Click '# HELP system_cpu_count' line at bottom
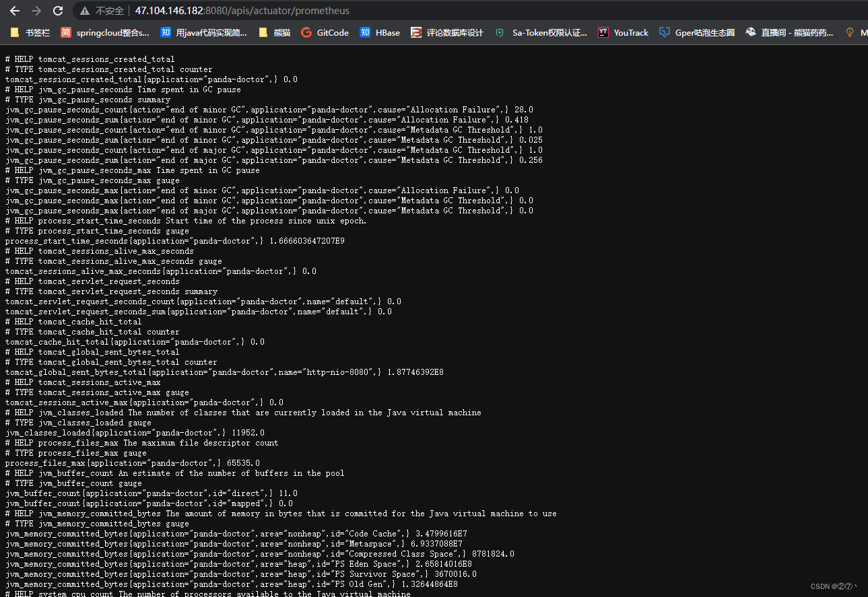 coord(208,594)
